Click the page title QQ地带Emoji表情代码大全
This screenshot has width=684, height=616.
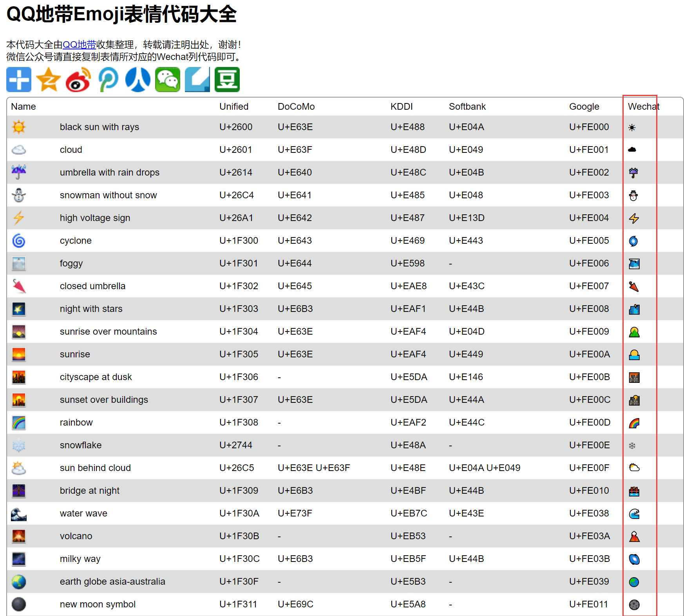(x=121, y=14)
